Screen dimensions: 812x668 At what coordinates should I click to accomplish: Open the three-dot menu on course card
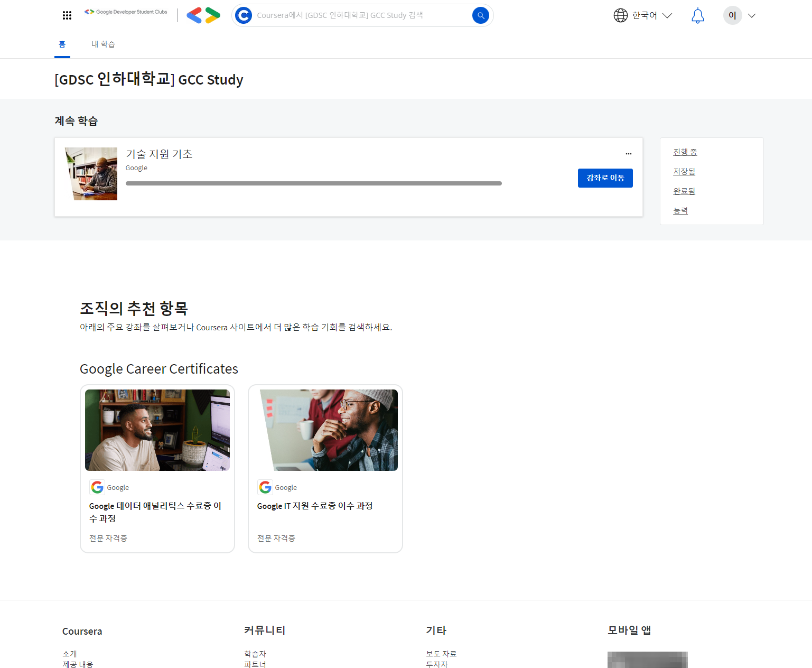coord(629,154)
